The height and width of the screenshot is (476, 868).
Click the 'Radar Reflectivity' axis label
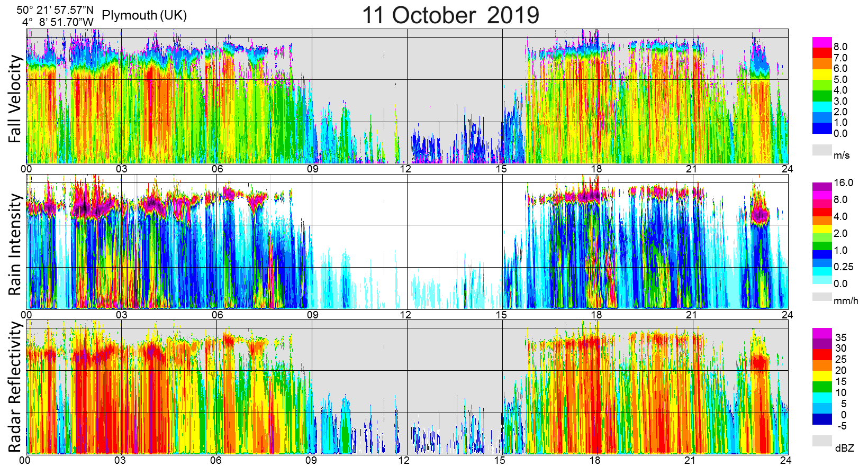pyautogui.click(x=16, y=387)
